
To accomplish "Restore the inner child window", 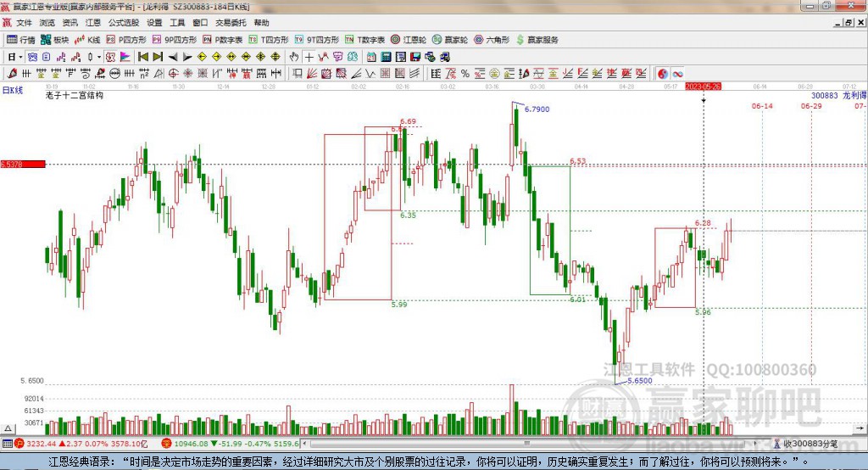I will (849, 23).
